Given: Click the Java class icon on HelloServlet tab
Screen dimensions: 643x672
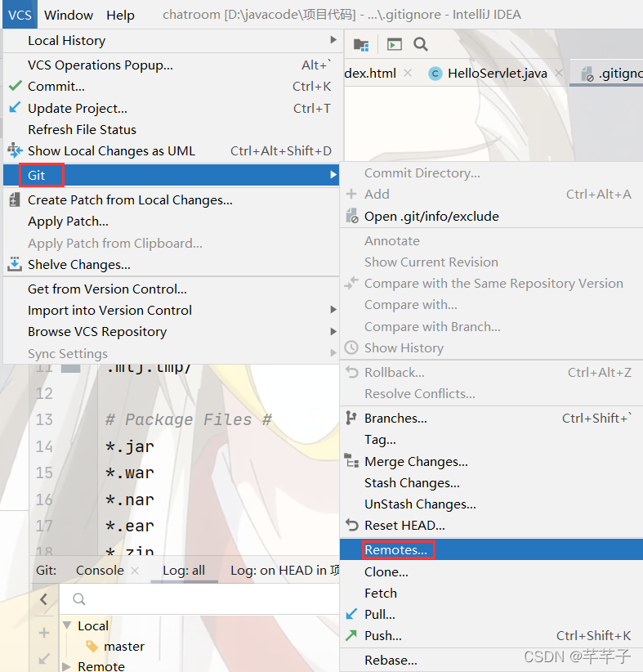Looking at the screenshot, I should (x=435, y=74).
